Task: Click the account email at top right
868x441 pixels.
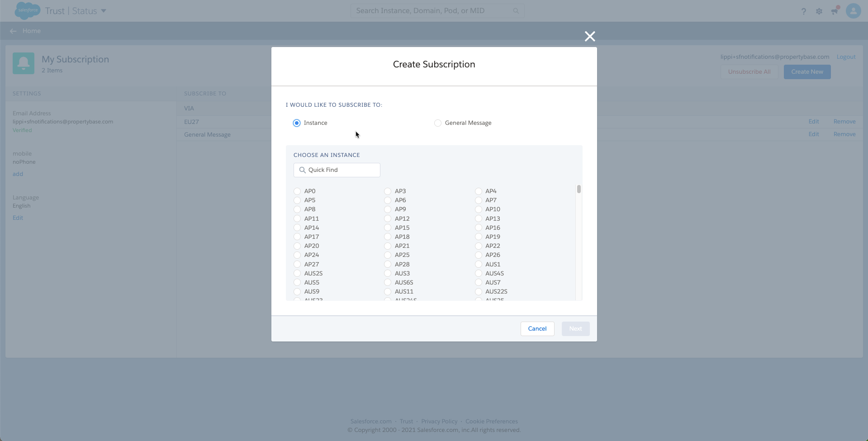Action: click(775, 57)
